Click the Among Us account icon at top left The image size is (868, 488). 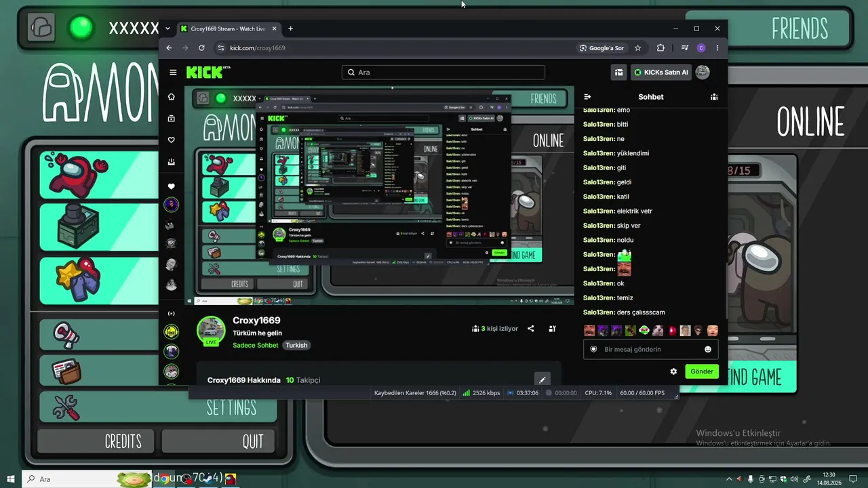click(x=41, y=27)
